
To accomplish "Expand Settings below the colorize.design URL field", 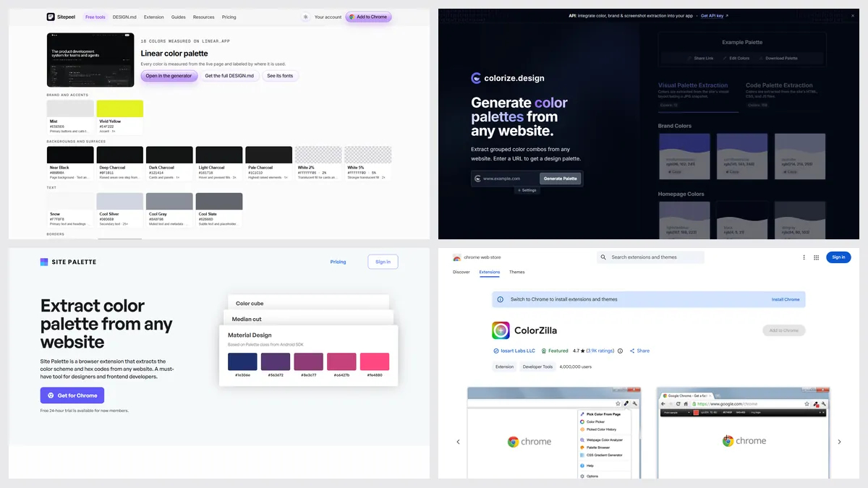I will point(527,190).
